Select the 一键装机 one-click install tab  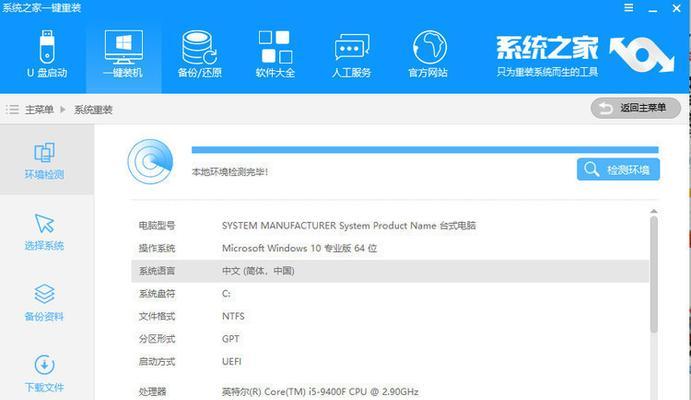(x=123, y=54)
